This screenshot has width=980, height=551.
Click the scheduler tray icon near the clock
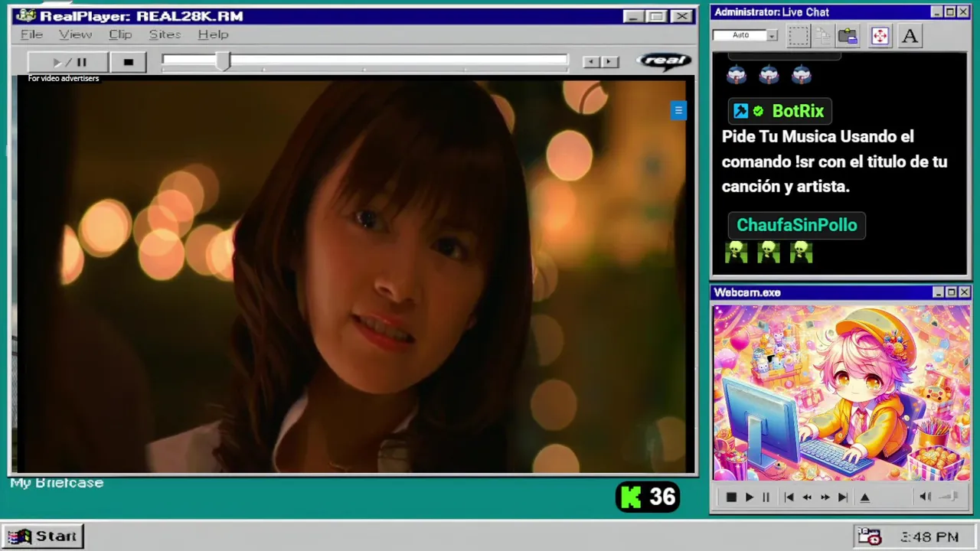(x=870, y=536)
